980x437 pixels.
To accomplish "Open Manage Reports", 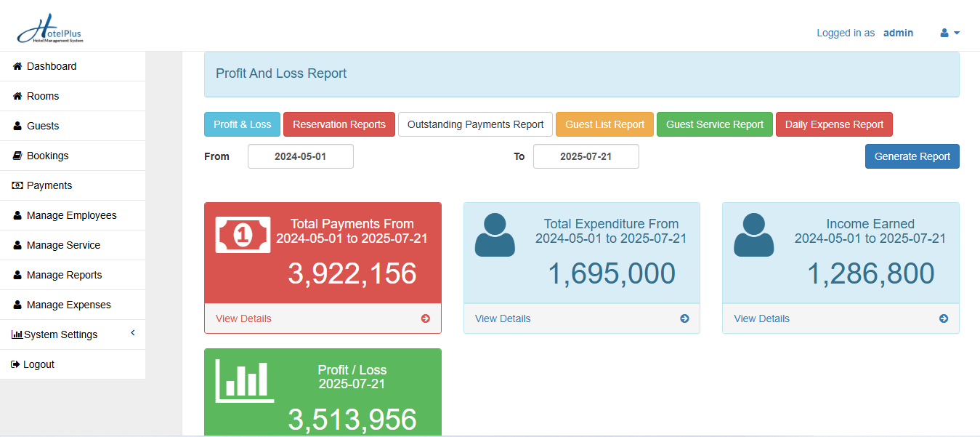I will click(x=73, y=275).
